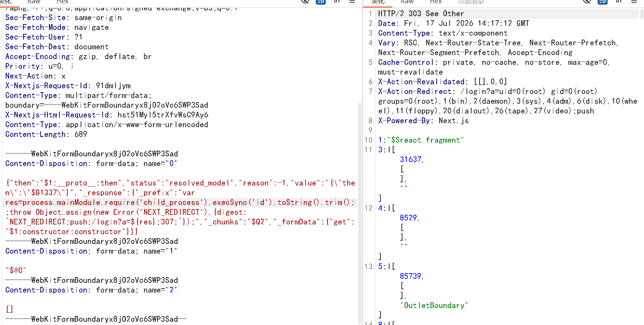Click the "OutletBoundary" string in response

tap(434, 306)
